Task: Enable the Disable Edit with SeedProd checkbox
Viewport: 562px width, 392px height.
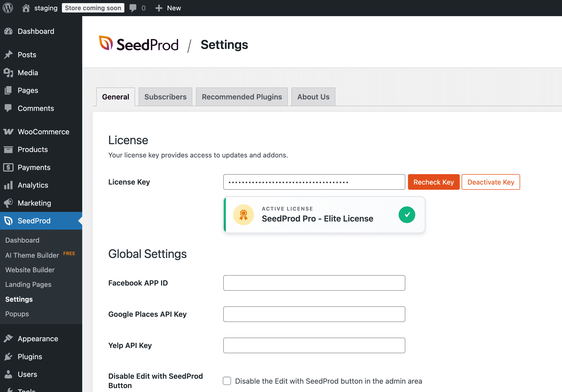Action: (227, 381)
